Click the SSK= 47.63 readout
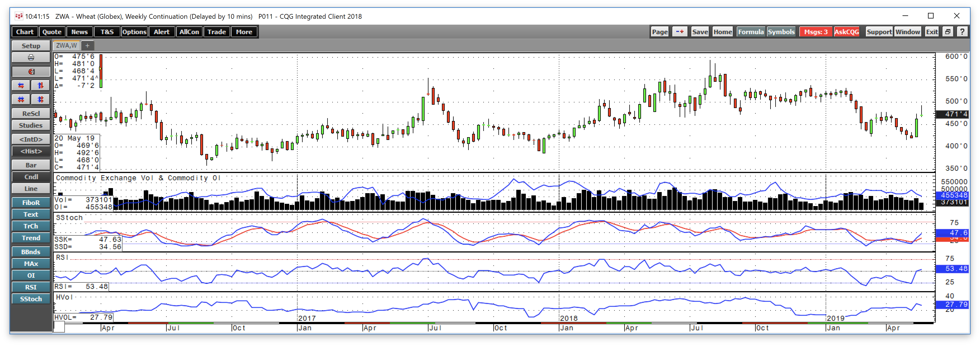This screenshot has width=980, height=346. pos(88,239)
